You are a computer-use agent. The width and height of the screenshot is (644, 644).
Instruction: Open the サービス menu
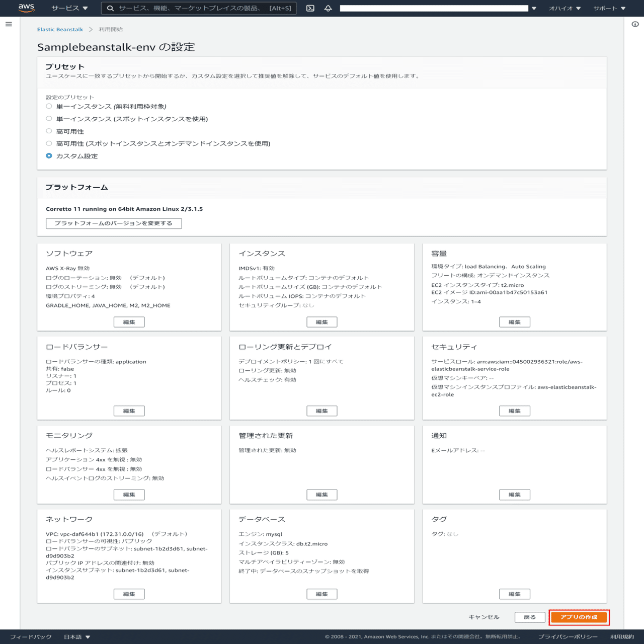[66, 8]
